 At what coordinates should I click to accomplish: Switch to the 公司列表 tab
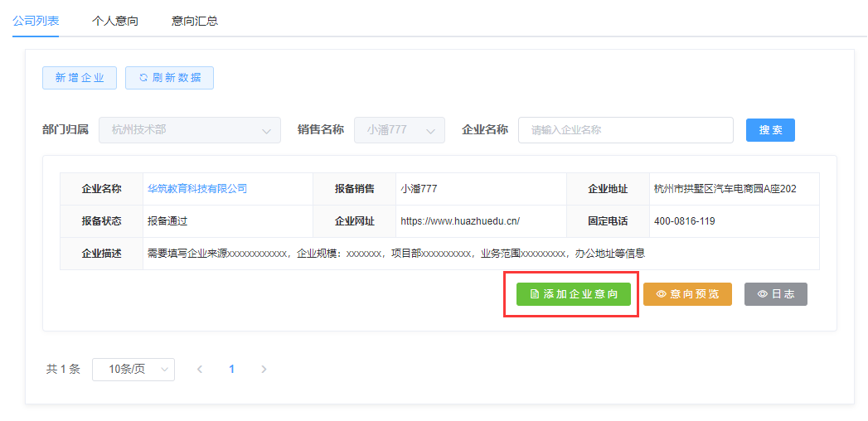(36, 21)
